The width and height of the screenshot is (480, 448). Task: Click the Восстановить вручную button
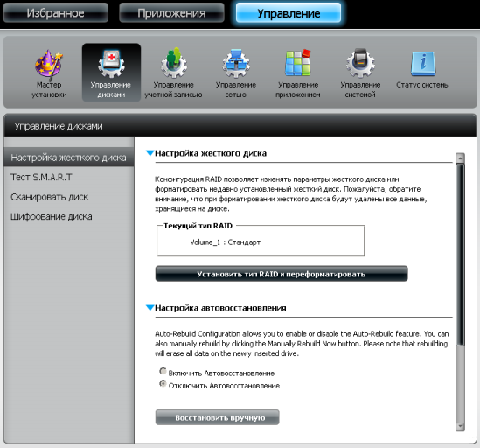[218, 417]
